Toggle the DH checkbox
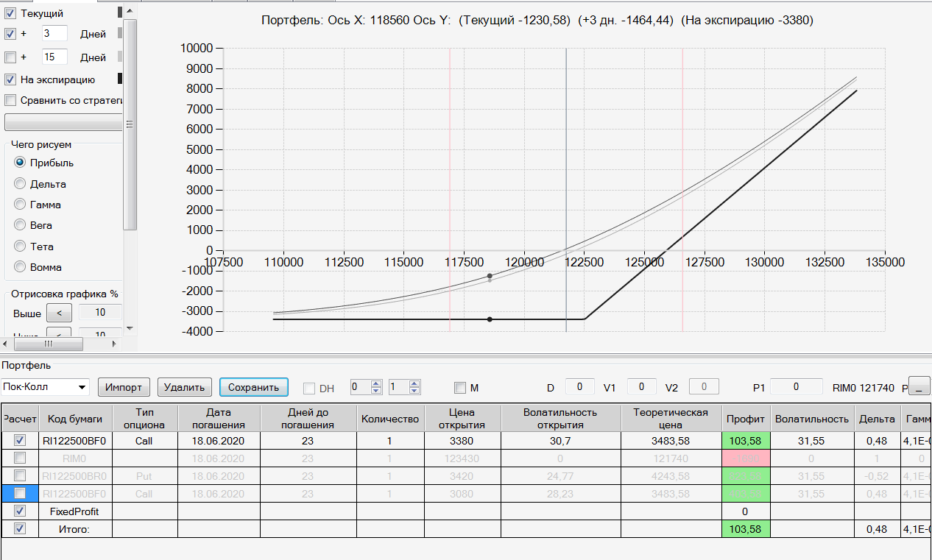Screen dimensions: 932x560 tap(309, 388)
